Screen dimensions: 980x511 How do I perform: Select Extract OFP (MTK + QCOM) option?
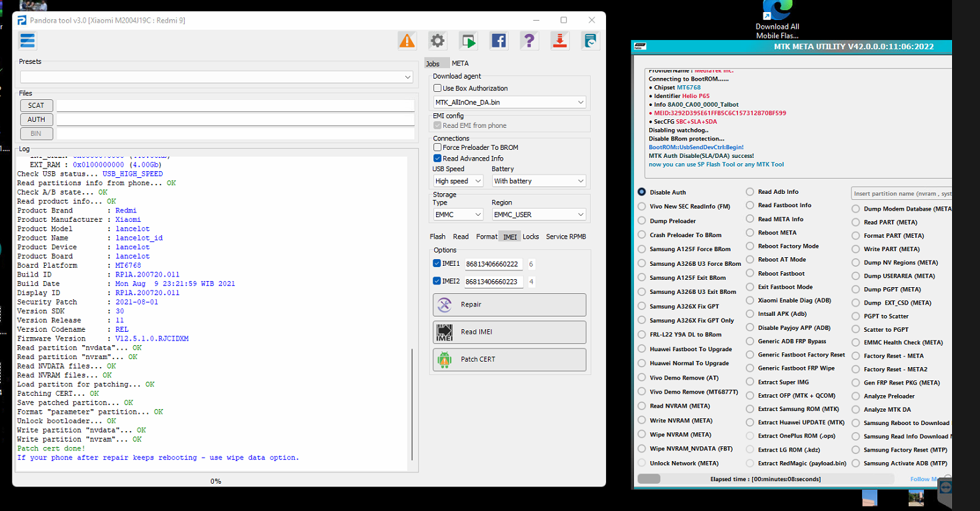pyautogui.click(x=750, y=395)
